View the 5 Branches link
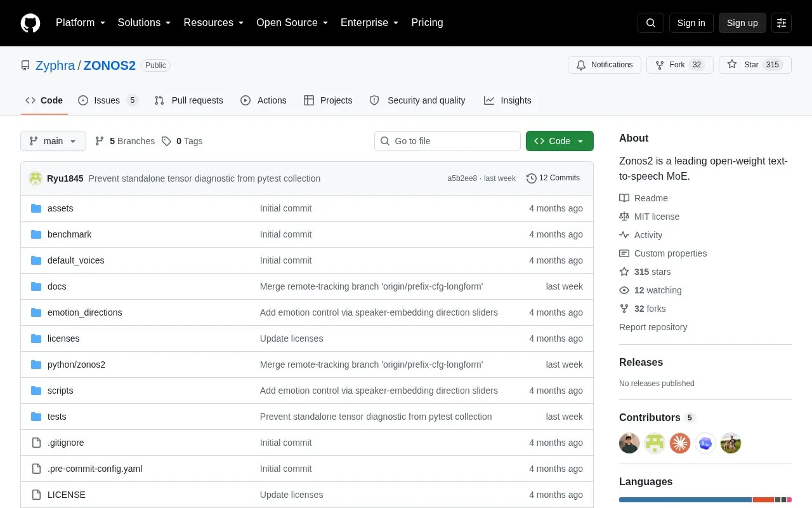The width and height of the screenshot is (812, 508). (x=125, y=141)
